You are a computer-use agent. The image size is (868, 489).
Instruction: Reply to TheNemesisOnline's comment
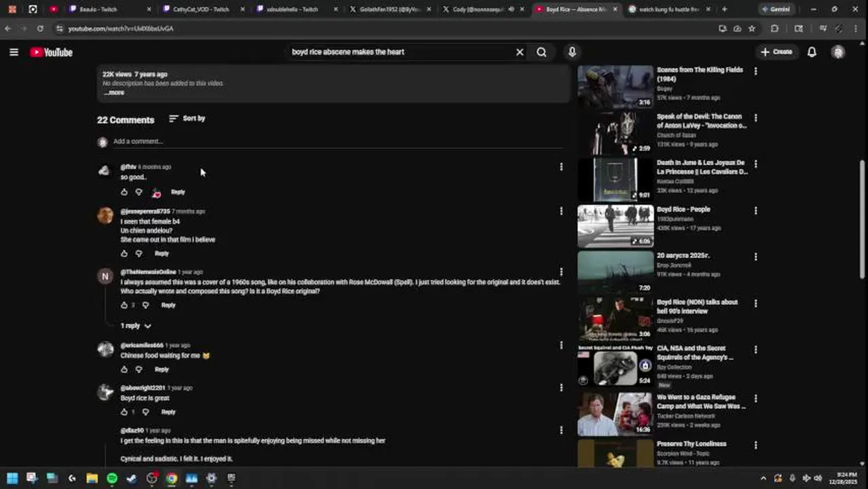point(168,306)
